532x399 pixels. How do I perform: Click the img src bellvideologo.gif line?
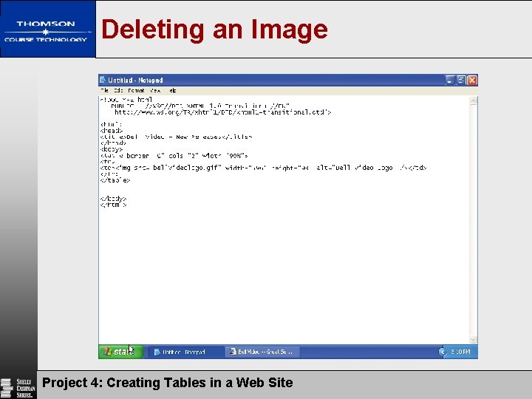[x=263, y=168]
